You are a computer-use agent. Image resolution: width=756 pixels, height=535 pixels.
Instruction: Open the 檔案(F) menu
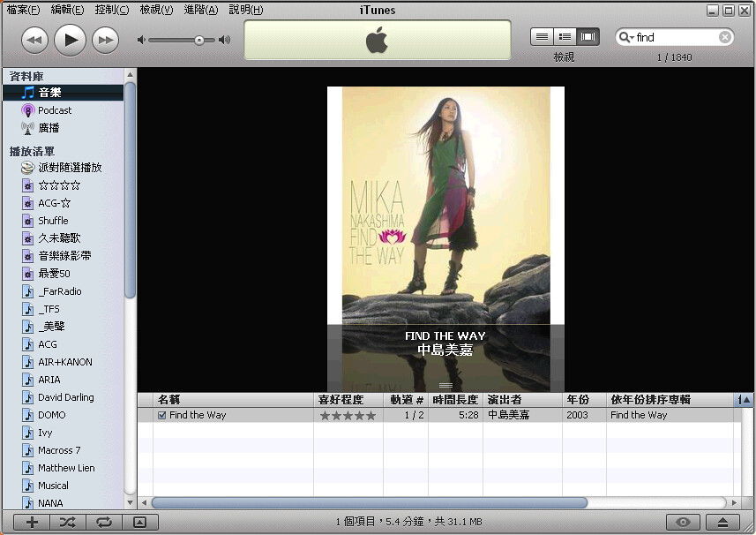point(23,10)
